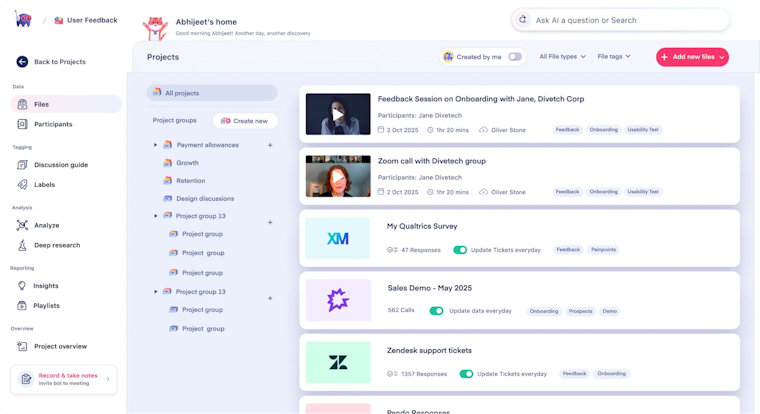Click the Add new files button
The height and width of the screenshot is (414, 760).
(692, 57)
